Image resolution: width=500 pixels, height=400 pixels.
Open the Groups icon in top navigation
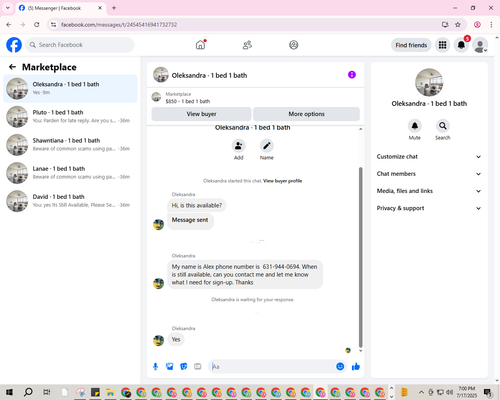point(294,45)
